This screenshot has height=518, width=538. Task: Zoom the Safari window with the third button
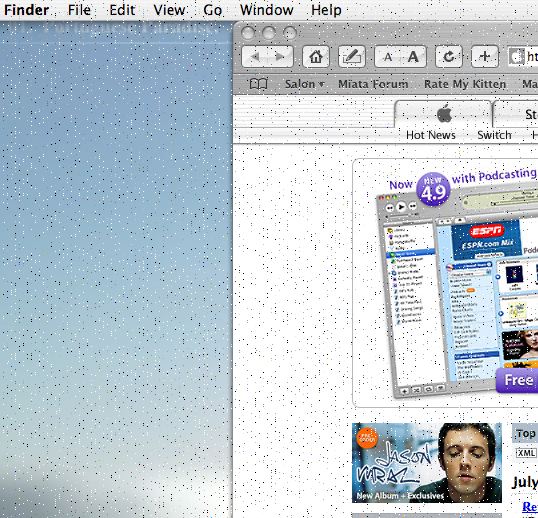[290, 33]
